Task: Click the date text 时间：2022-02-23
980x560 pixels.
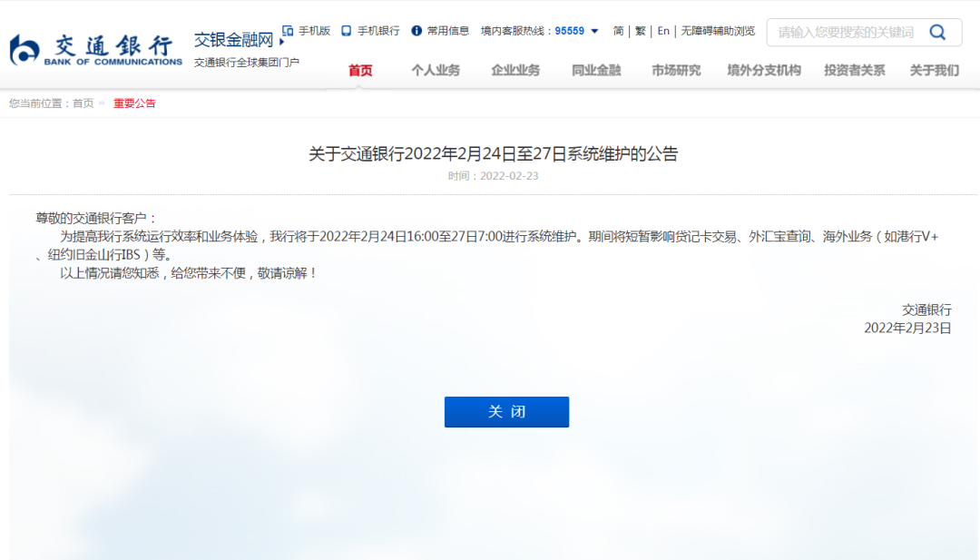Action: coord(493,176)
